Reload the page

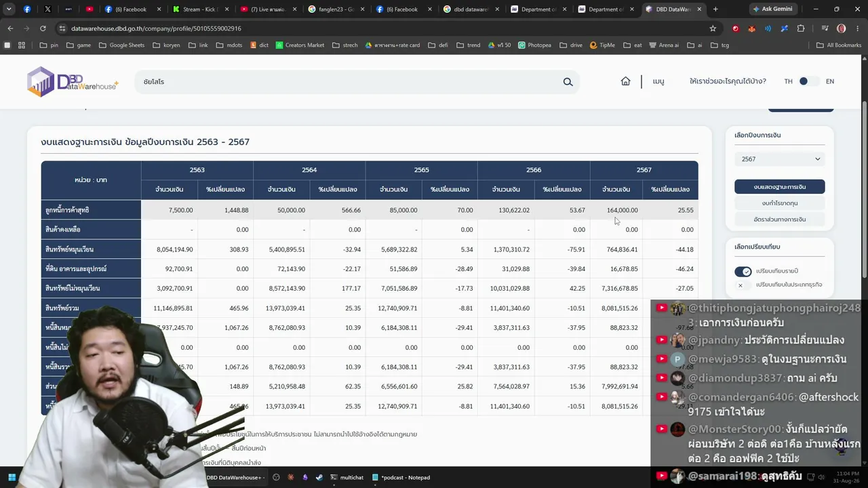43,28
